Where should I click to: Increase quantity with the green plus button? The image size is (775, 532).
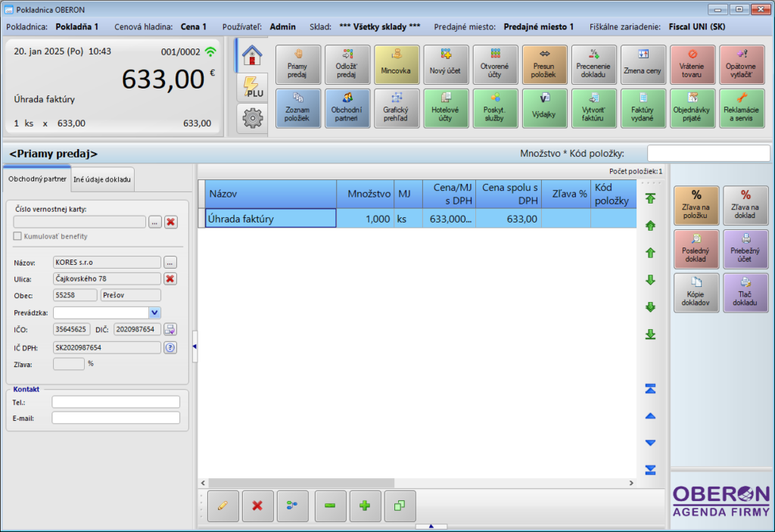point(365,506)
